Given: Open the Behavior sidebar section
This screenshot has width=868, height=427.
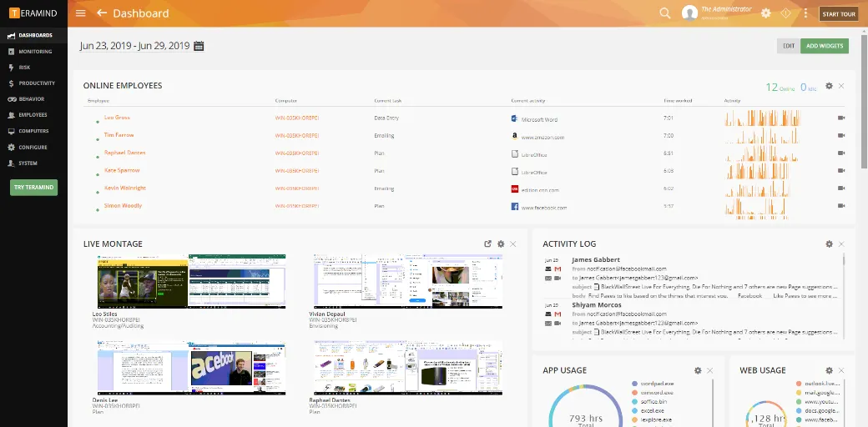Looking at the screenshot, I should coord(33,99).
